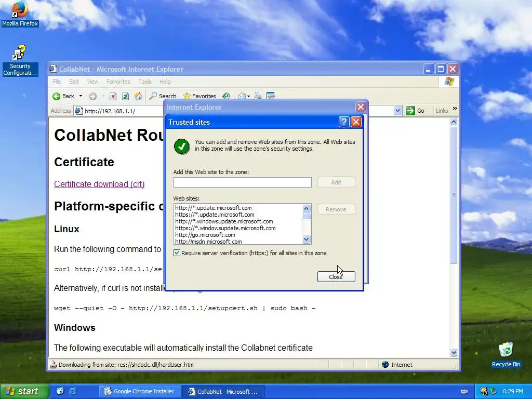Click the Web sites list scroll up arrow
Screen dimensions: 532x399
click(307, 208)
